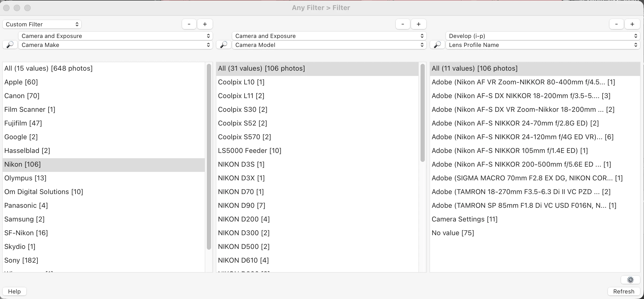Click the search magnifier beside Camera Make

[10, 45]
